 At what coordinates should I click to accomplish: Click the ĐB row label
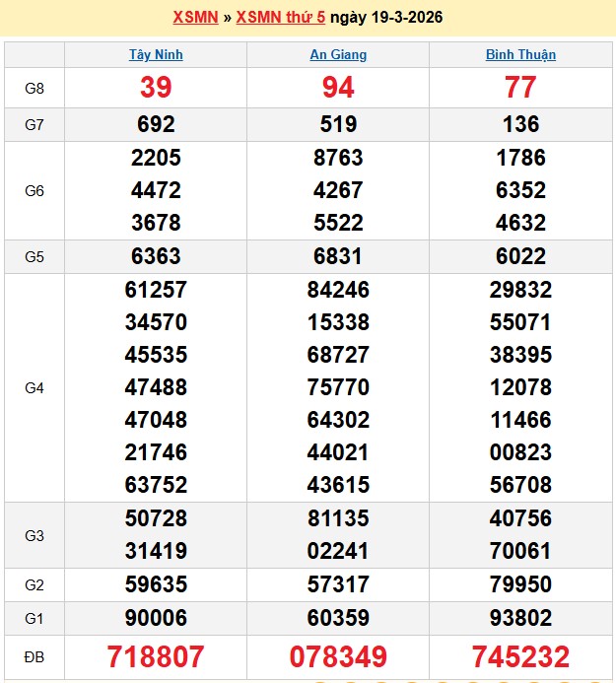tap(34, 657)
